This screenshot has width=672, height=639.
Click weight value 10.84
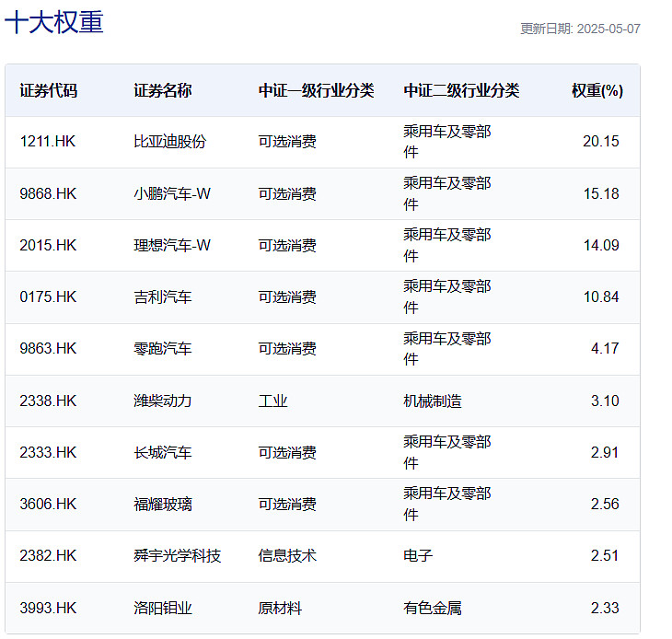(x=601, y=296)
